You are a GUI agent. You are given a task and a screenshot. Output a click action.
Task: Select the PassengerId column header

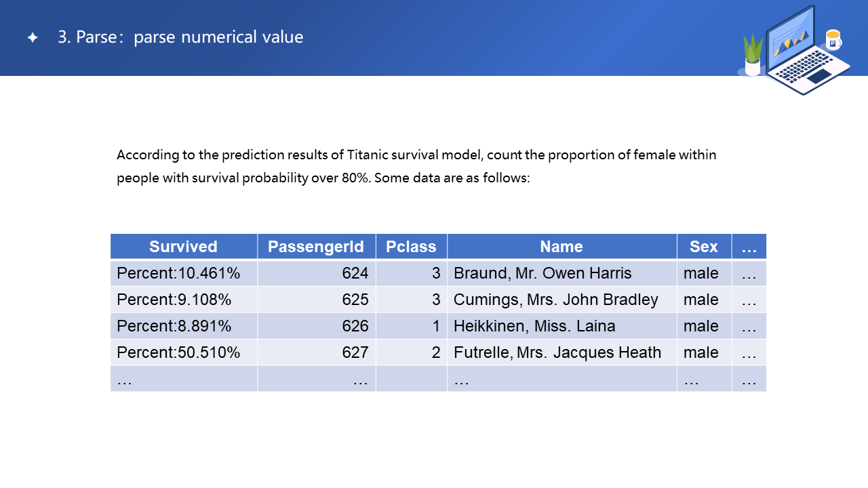pyautogui.click(x=316, y=247)
